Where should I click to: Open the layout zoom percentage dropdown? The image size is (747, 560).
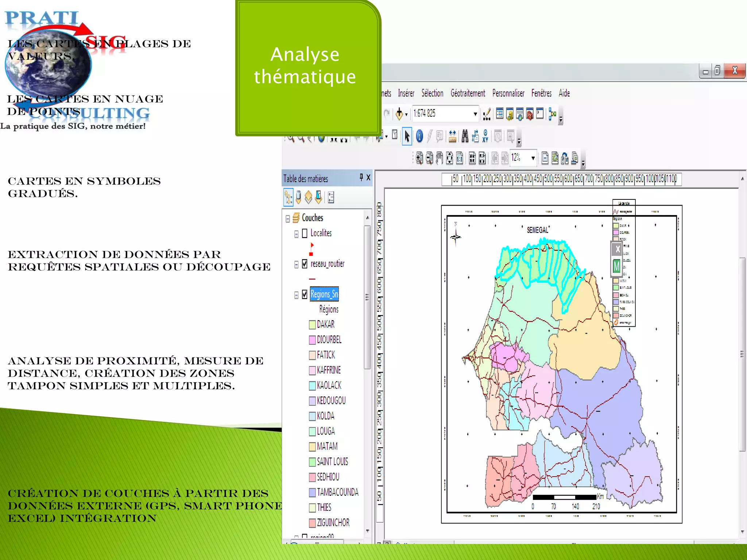point(533,158)
